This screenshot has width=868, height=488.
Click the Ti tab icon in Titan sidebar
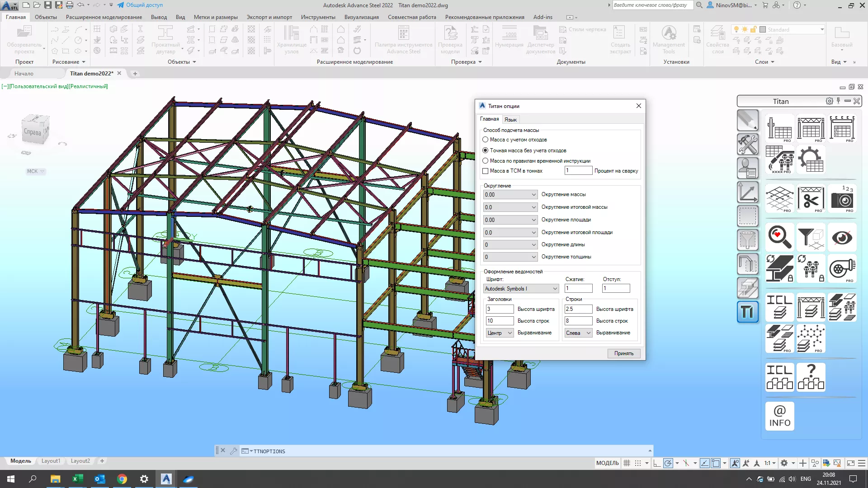coord(747,312)
